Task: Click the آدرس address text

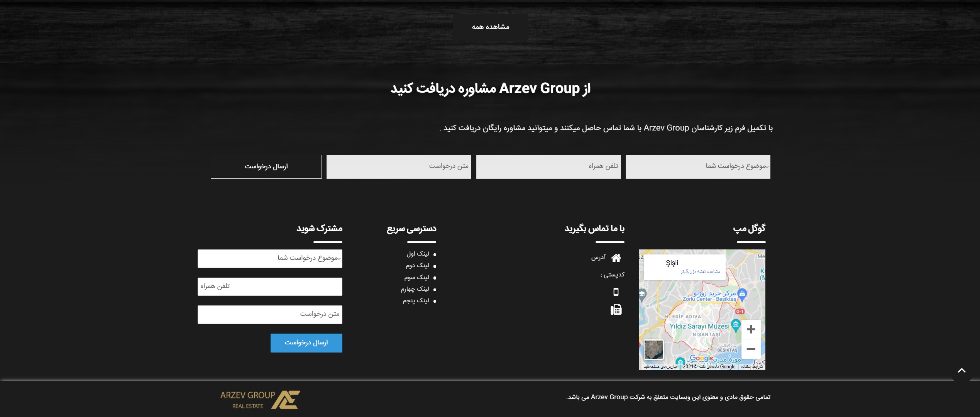Action: pyautogui.click(x=599, y=258)
